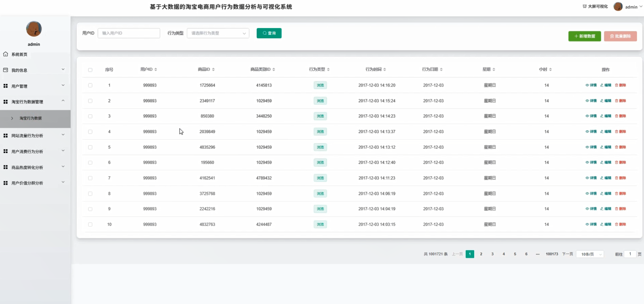Open 系统首页 menu item
Image resolution: width=644 pixels, height=304 pixels.
pos(35,55)
